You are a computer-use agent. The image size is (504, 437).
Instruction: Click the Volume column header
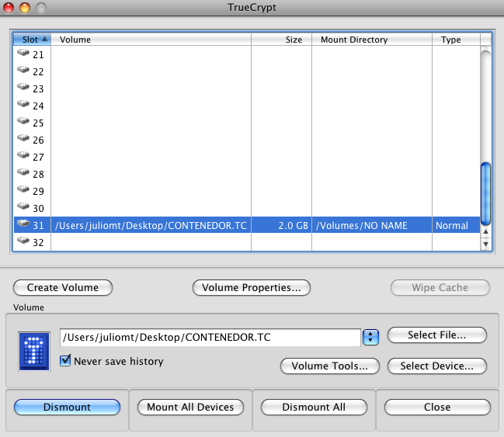pos(151,40)
